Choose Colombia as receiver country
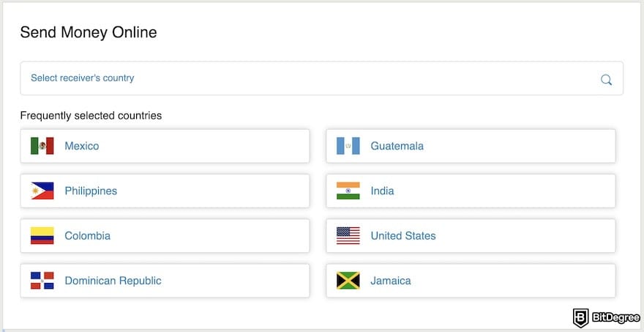Screen dimensions: 644x332 pyautogui.click(x=88, y=236)
